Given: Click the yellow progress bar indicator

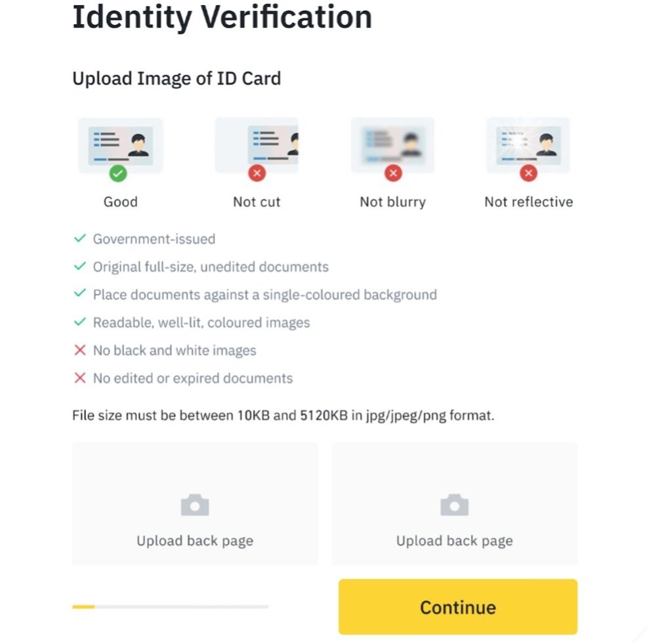Looking at the screenshot, I should [x=84, y=607].
